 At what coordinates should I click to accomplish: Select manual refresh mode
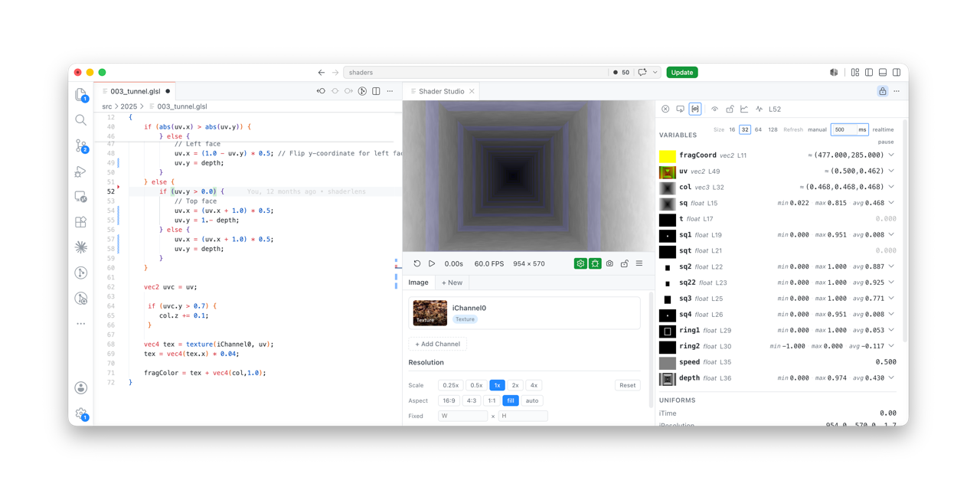pos(817,130)
